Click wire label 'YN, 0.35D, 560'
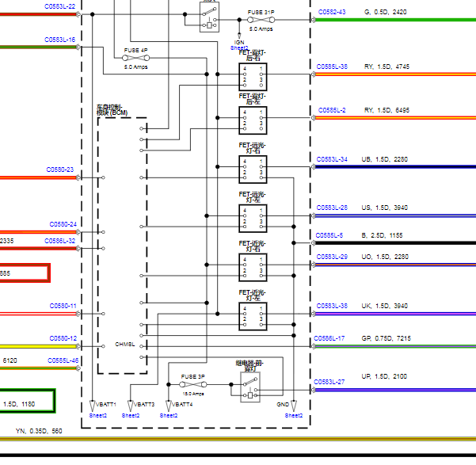Viewport: 476px width, 465px height. [x=39, y=431]
